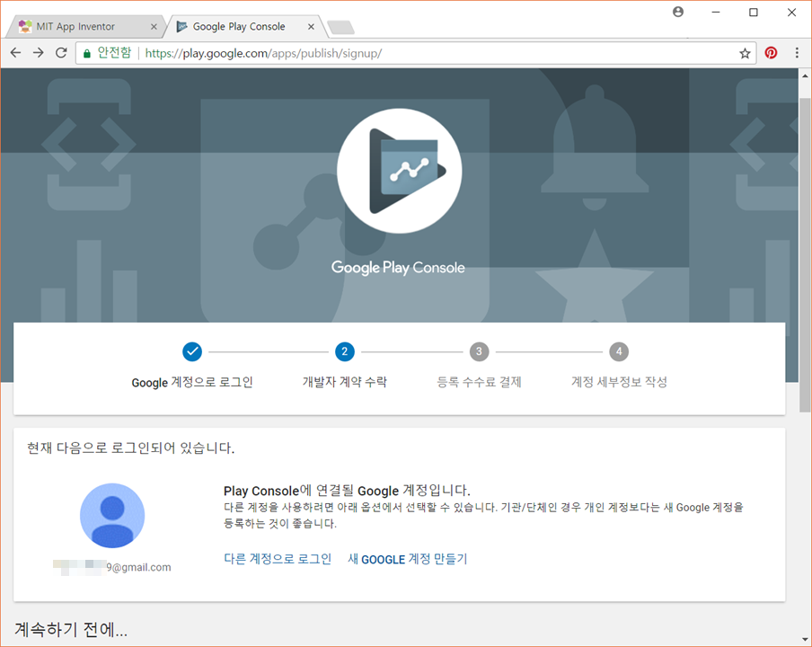Switch to the MIT App Inventor tab
The width and height of the screenshot is (812, 647).
click(x=85, y=26)
